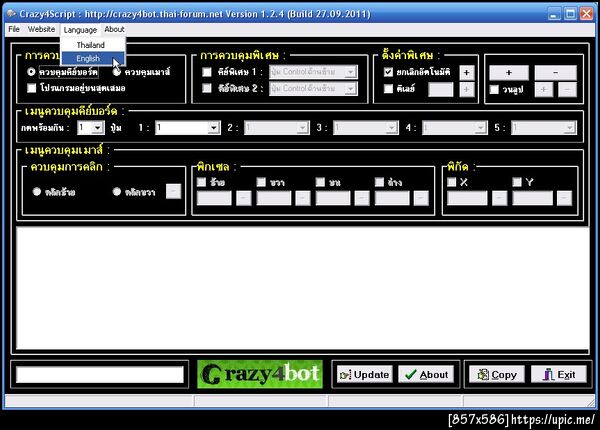Open the กดพร้อมกัน (simultaneous press) count dropdown
The image size is (600, 430).
point(98,127)
